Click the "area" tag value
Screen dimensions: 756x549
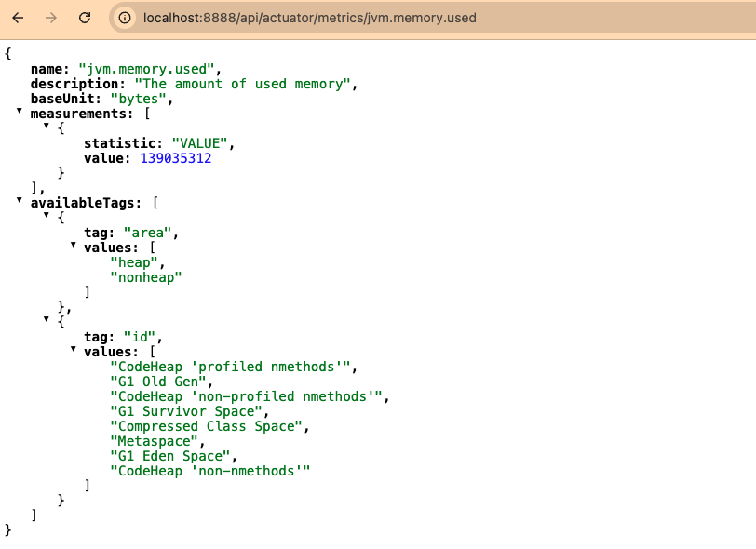(147, 233)
